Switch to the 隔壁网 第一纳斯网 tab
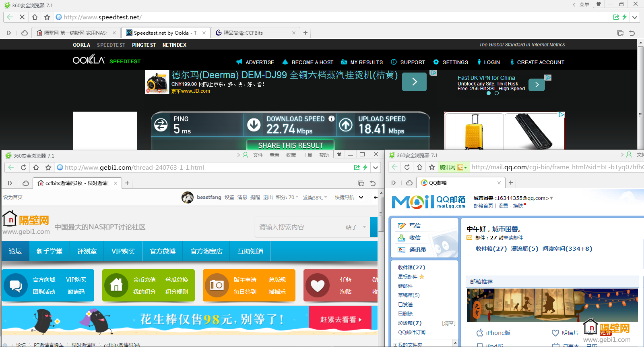This screenshot has width=644, height=347. [76, 33]
